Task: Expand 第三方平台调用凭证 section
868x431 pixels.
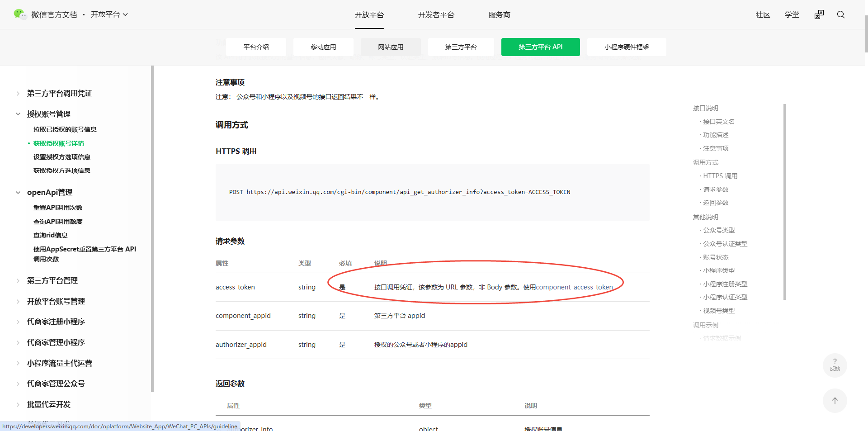Action: click(x=59, y=93)
